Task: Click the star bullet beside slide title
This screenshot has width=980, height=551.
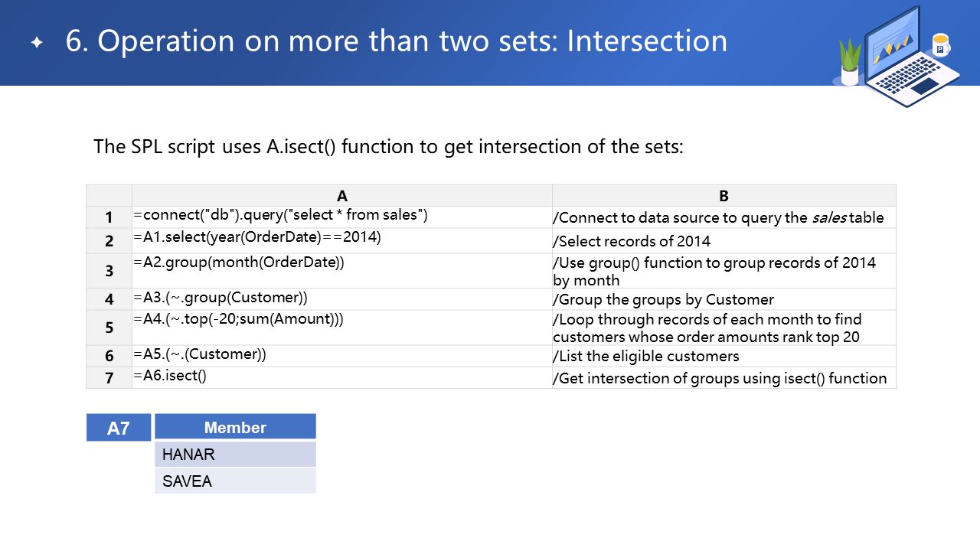Action: point(37,43)
